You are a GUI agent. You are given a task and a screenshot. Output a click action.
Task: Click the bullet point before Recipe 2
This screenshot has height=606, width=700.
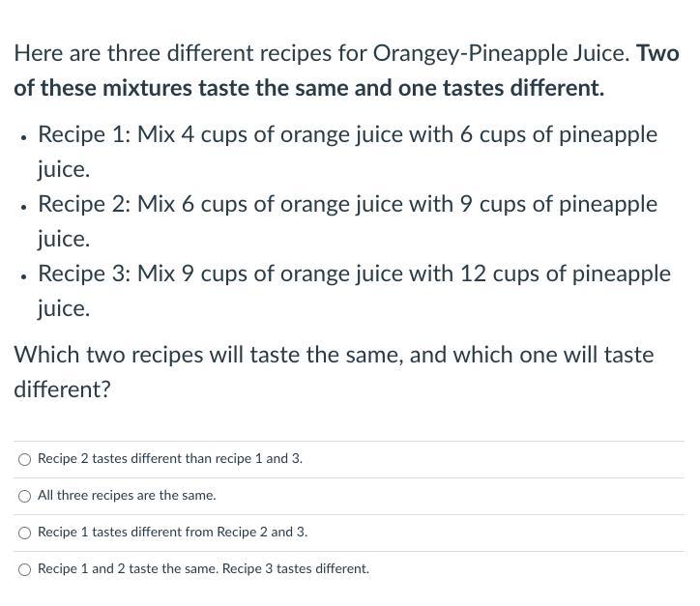point(22,207)
